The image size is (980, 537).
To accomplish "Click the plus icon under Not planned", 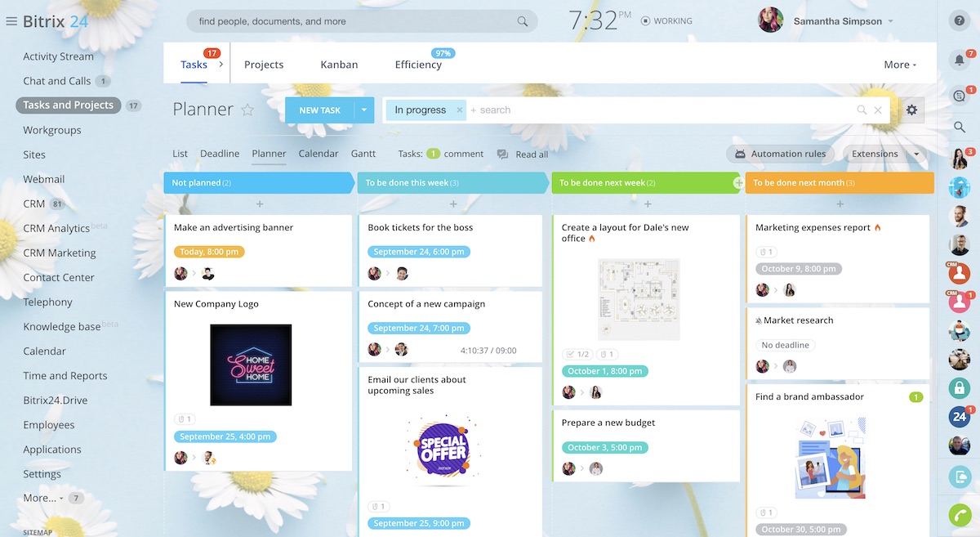I will click(260, 204).
